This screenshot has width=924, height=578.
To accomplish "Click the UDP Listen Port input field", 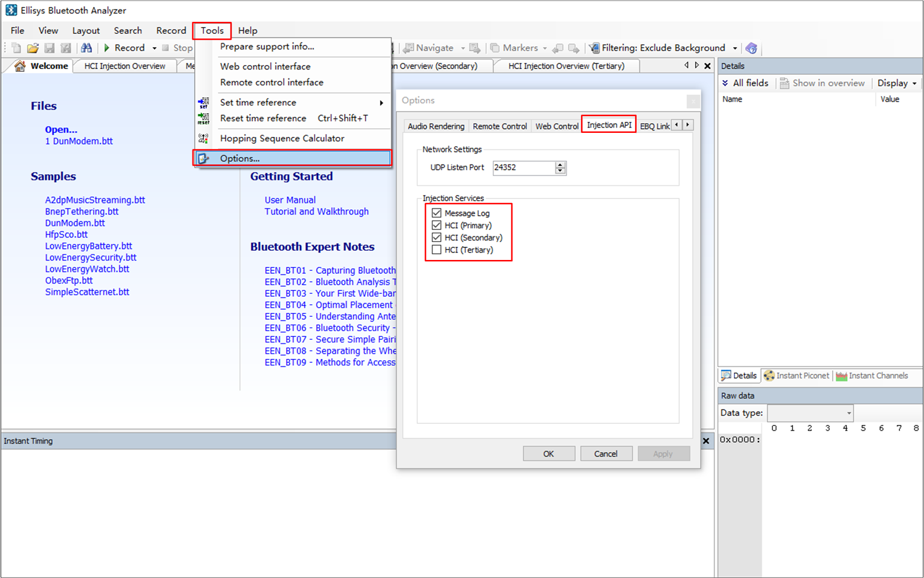I will click(x=523, y=167).
